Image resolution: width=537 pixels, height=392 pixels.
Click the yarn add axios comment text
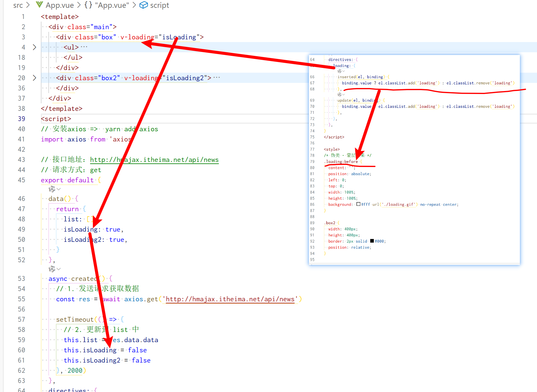[x=132, y=129]
